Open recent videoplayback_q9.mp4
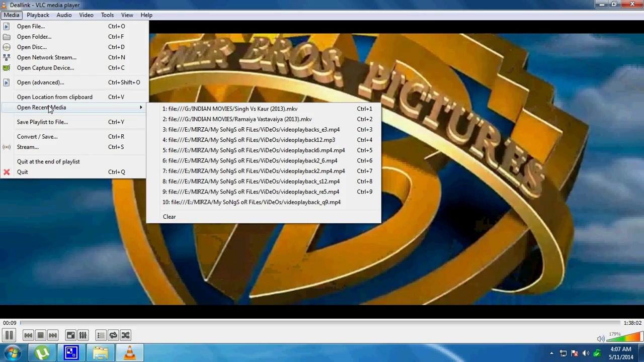This screenshot has height=362, width=644. (x=264, y=202)
